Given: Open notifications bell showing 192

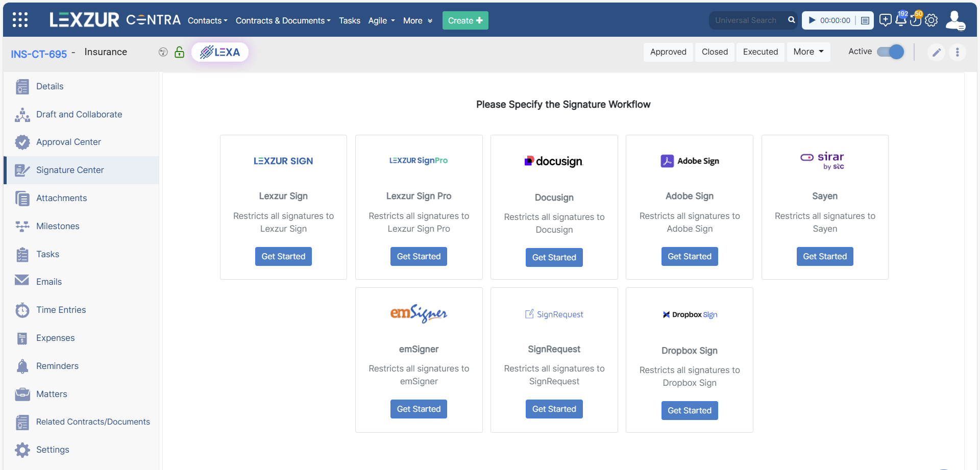Looking at the screenshot, I should coord(900,20).
